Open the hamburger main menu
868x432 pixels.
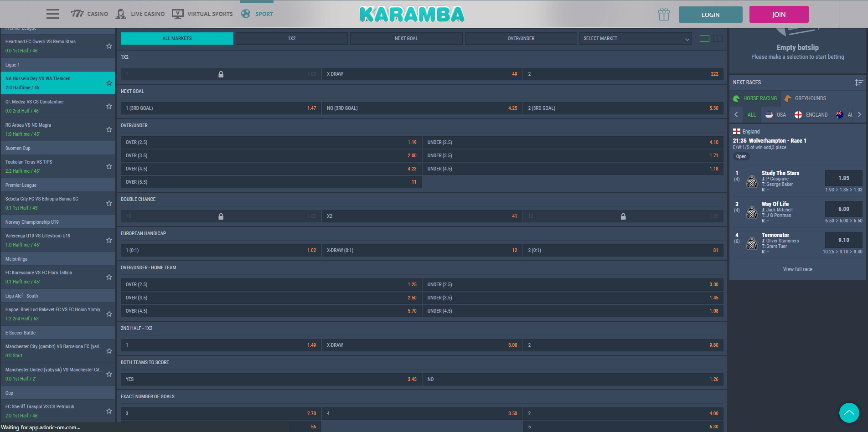coord(53,14)
